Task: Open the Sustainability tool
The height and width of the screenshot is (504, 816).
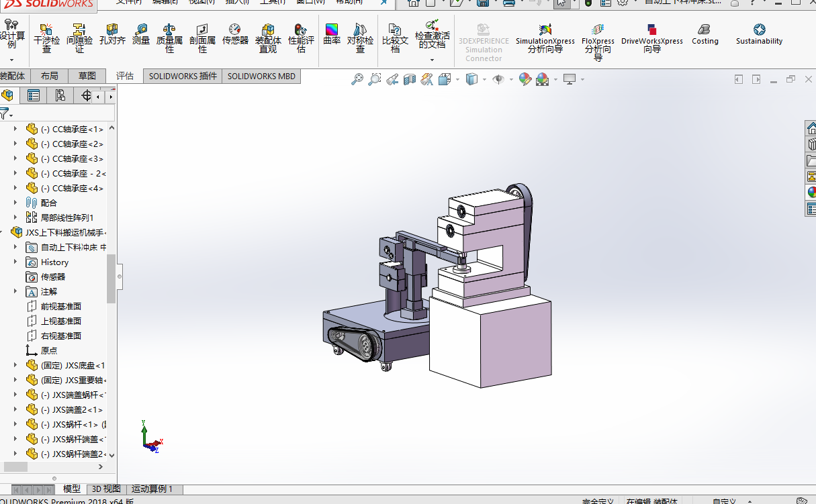Action: point(759,34)
